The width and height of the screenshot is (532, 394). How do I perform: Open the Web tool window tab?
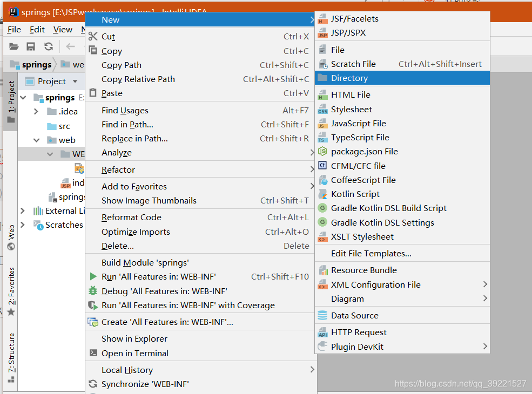[x=11, y=237]
